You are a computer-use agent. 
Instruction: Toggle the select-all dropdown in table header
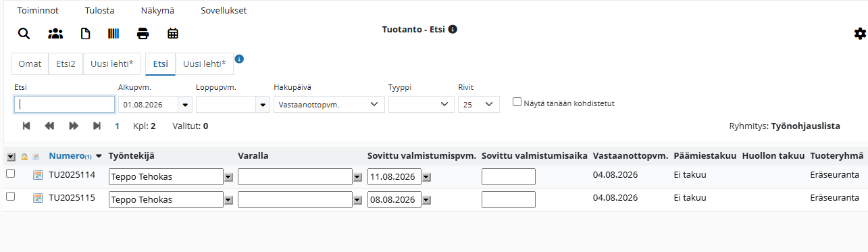tap(11, 157)
